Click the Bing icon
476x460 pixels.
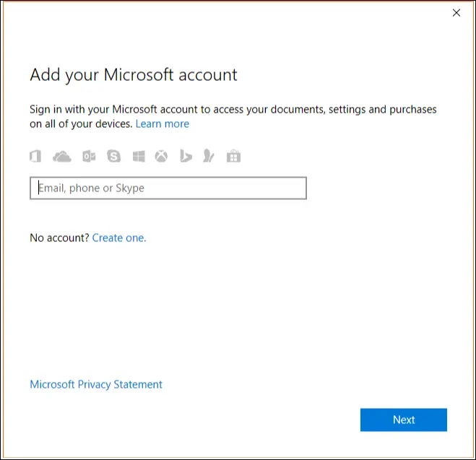(186, 156)
